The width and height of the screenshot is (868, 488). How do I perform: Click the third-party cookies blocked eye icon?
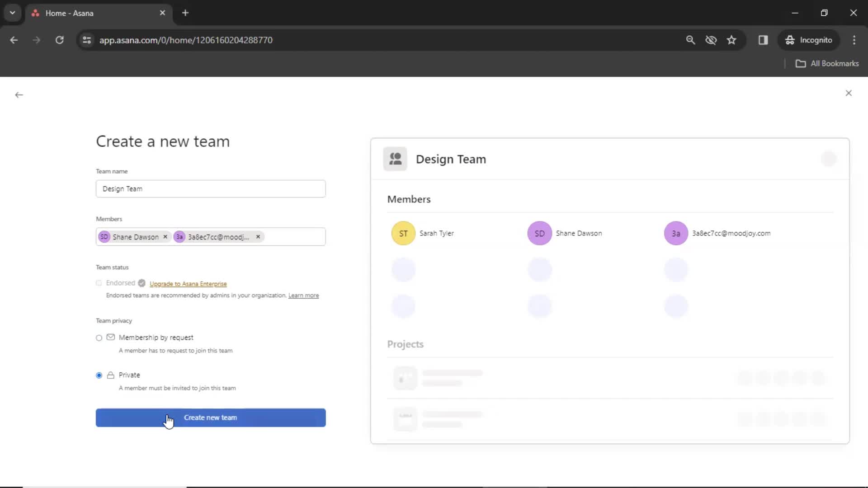coord(711,40)
